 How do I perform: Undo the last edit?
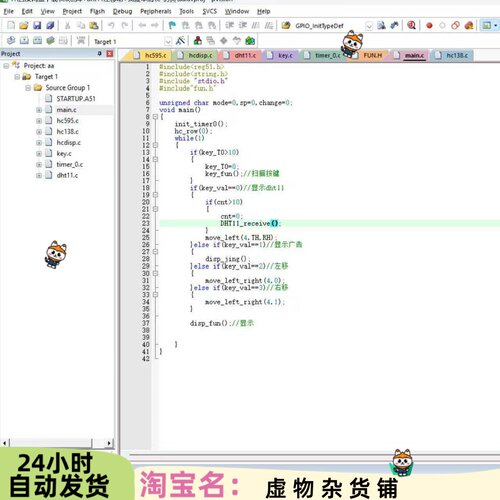pos(111,25)
